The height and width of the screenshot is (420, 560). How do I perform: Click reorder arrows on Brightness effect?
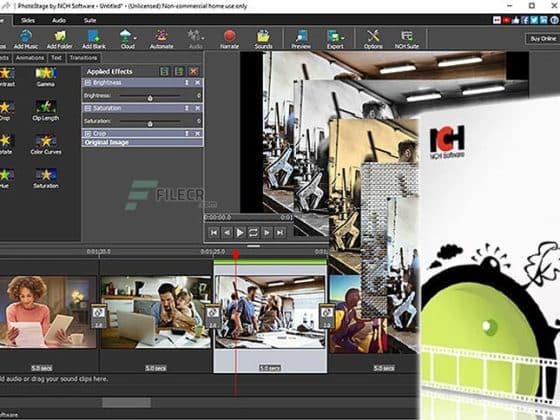pos(186,83)
